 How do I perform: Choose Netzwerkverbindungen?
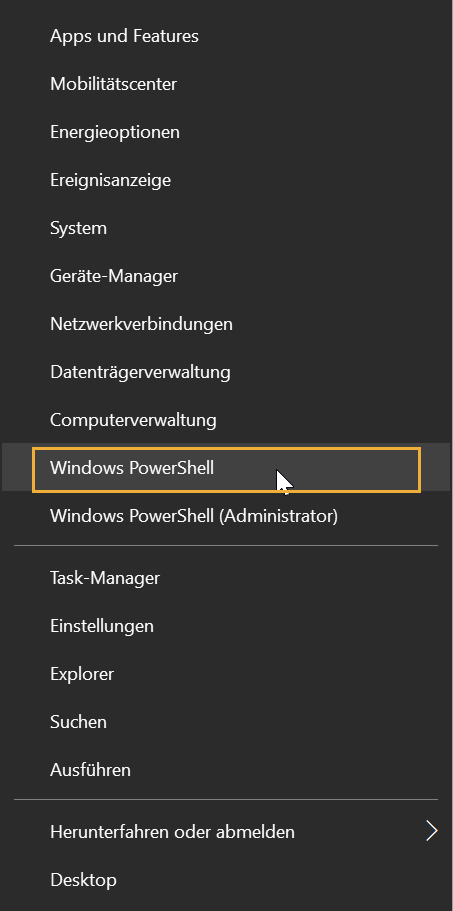click(226, 324)
